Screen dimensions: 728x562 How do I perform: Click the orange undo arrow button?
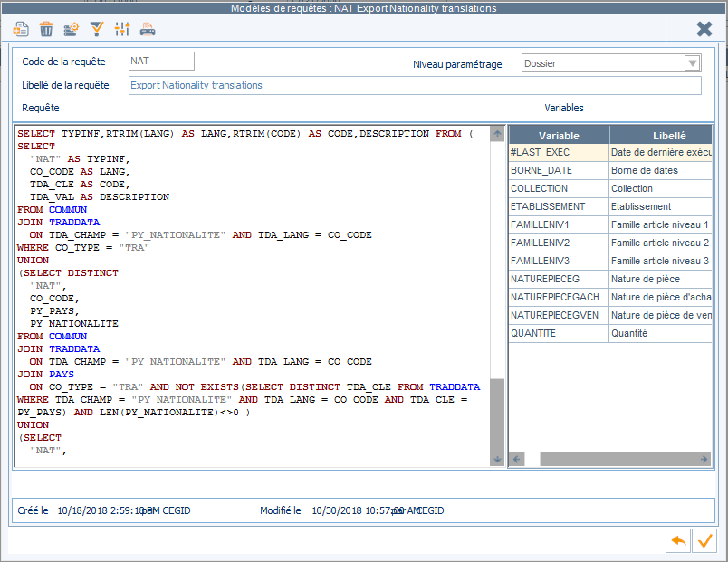pyautogui.click(x=678, y=540)
